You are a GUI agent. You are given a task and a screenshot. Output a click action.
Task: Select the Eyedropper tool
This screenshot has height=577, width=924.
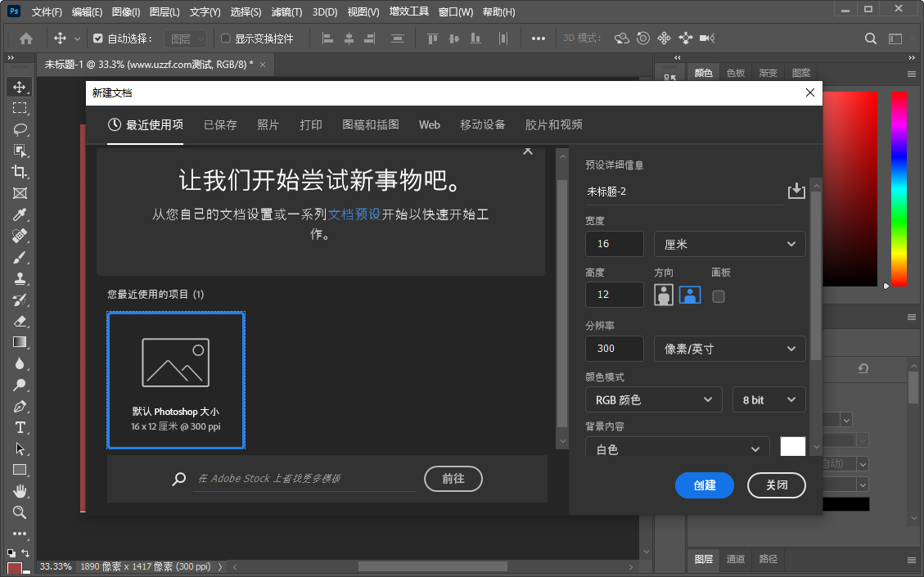[20, 214]
